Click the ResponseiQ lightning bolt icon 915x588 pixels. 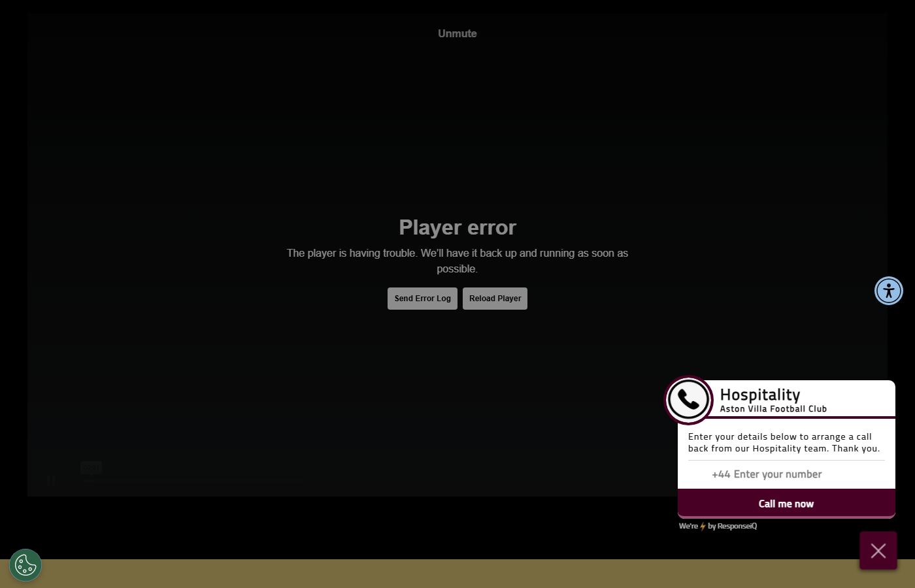[703, 527]
